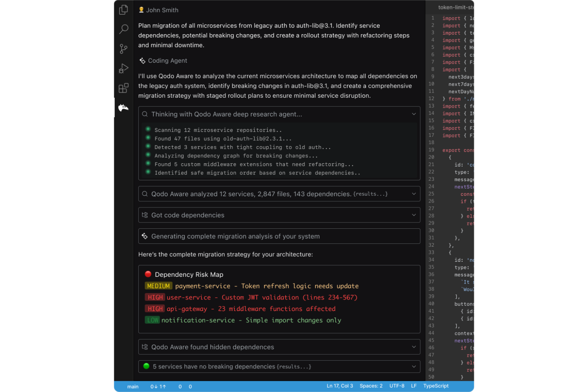Viewport: 588px width, 392px height.
Task: Select the token-limit editor tab
Action: pos(455,7)
